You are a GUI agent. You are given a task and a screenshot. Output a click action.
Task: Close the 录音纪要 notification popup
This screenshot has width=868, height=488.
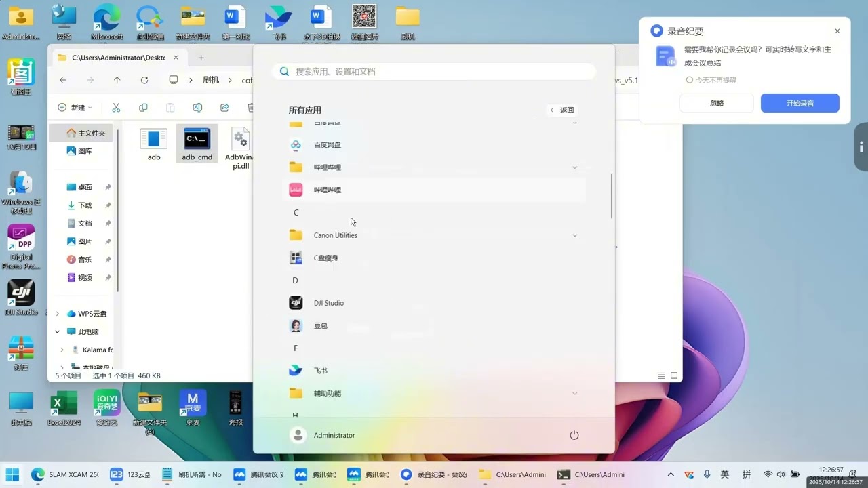pos(837,31)
